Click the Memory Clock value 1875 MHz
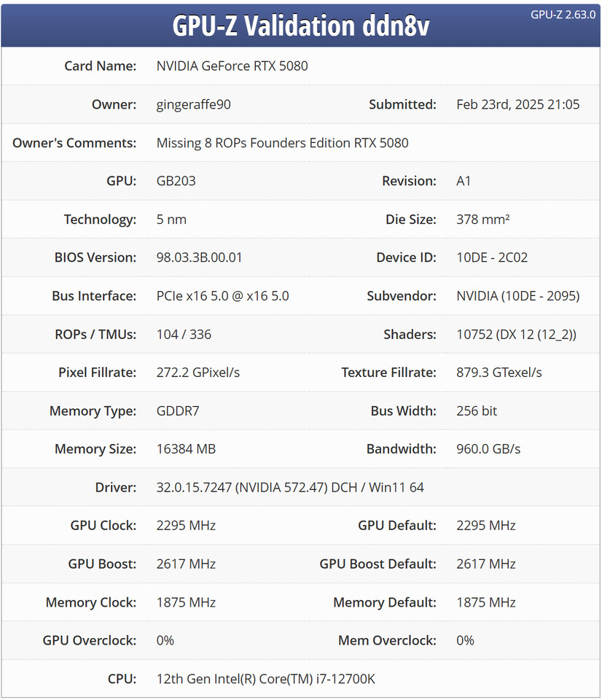The image size is (602, 700). (186, 602)
